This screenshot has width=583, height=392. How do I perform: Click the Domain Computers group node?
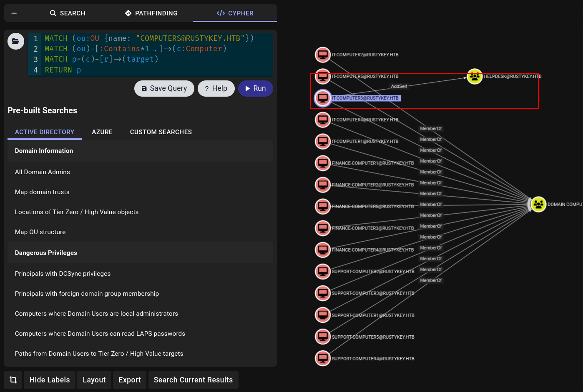pyautogui.click(x=538, y=205)
